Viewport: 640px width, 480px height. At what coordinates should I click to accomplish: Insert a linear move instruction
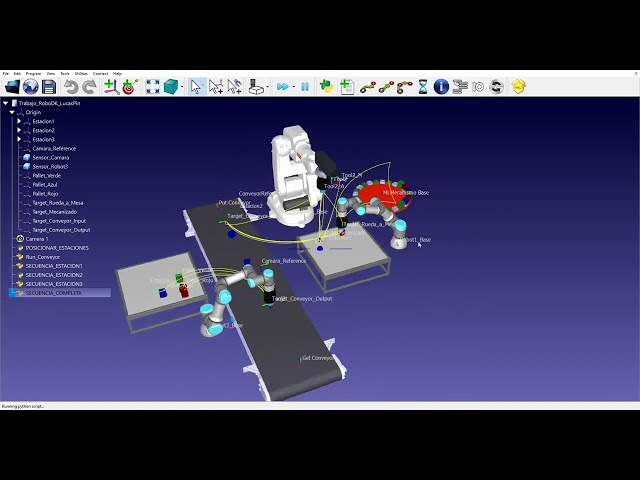tap(386, 87)
